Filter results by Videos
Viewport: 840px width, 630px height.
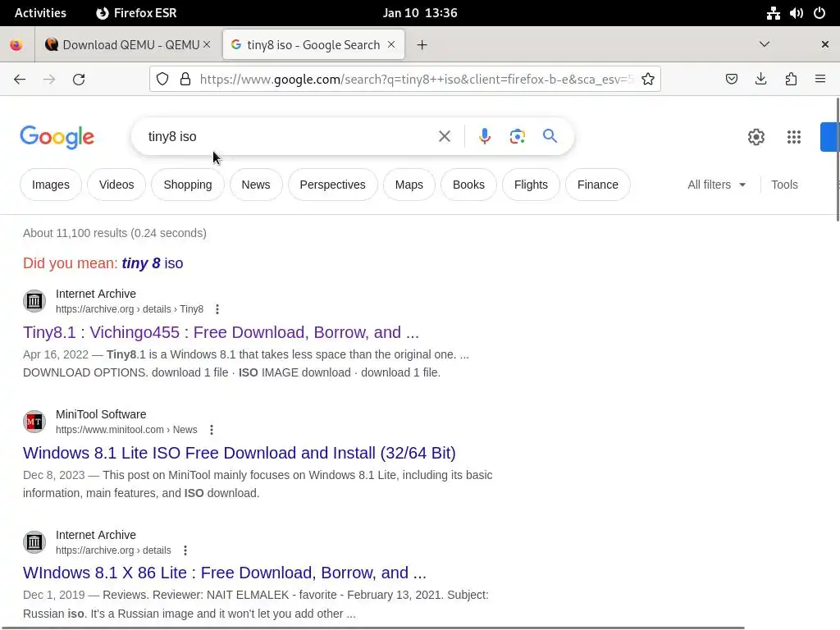[x=116, y=185]
